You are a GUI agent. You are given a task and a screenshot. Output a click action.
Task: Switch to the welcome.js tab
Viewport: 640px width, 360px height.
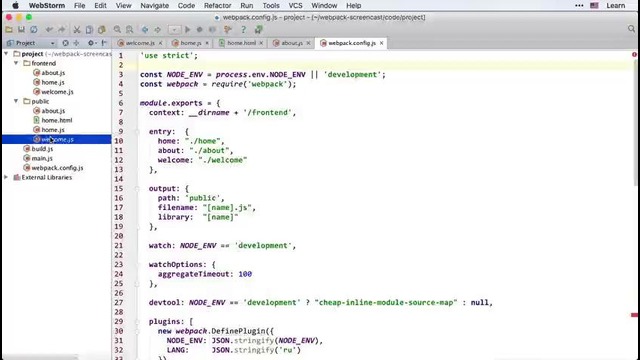coord(140,43)
